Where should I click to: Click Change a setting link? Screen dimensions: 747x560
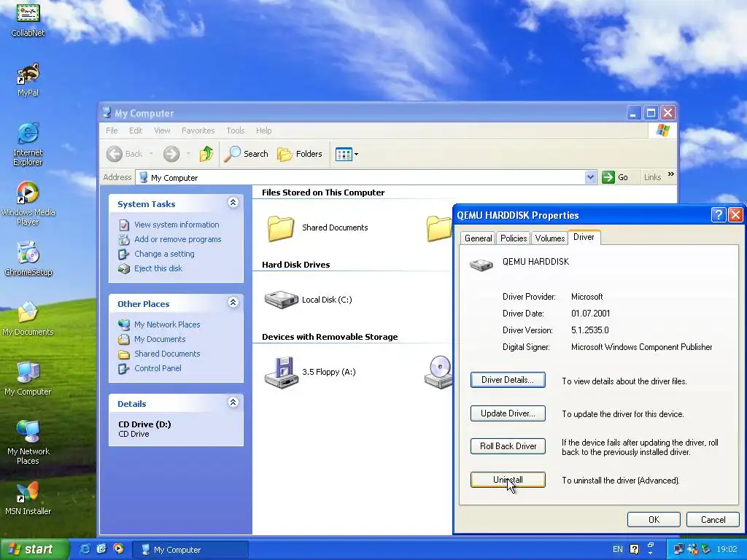[x=164, y=254]
